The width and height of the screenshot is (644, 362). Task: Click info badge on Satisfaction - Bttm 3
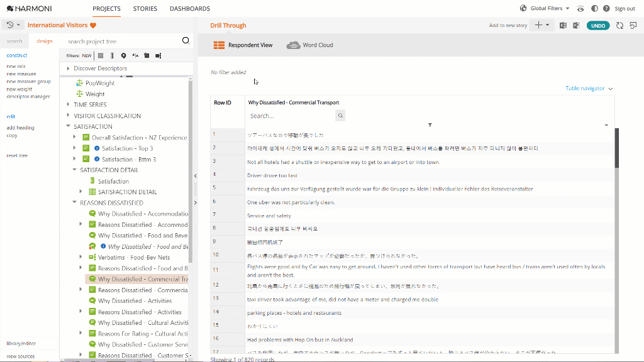click(97, 159)
